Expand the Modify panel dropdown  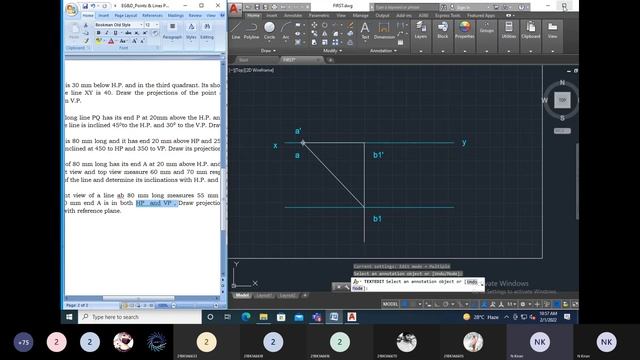[332, 51]
